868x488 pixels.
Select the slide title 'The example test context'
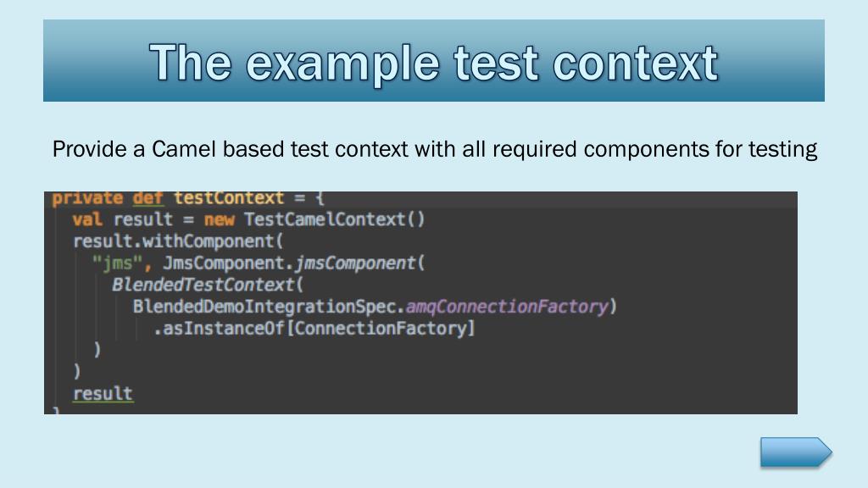coord(434,63)
